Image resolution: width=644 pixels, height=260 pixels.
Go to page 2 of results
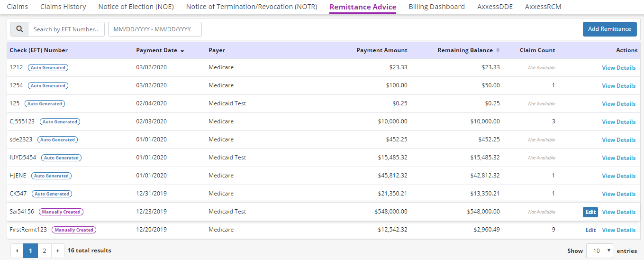45,251
